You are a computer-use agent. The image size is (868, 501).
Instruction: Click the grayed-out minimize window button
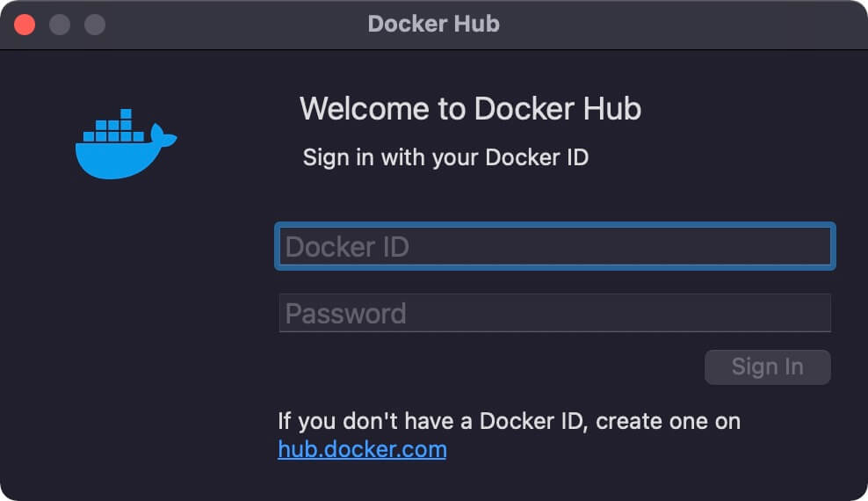60,25
